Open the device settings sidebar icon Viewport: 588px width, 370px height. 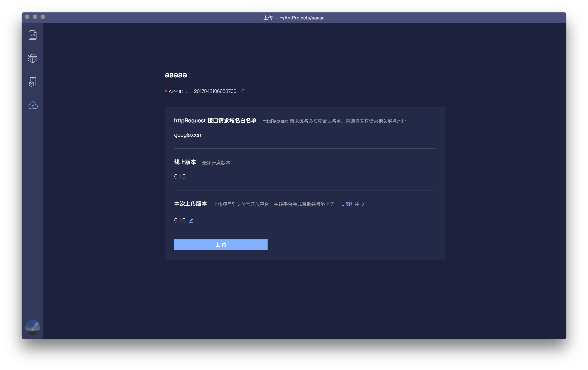32,82
